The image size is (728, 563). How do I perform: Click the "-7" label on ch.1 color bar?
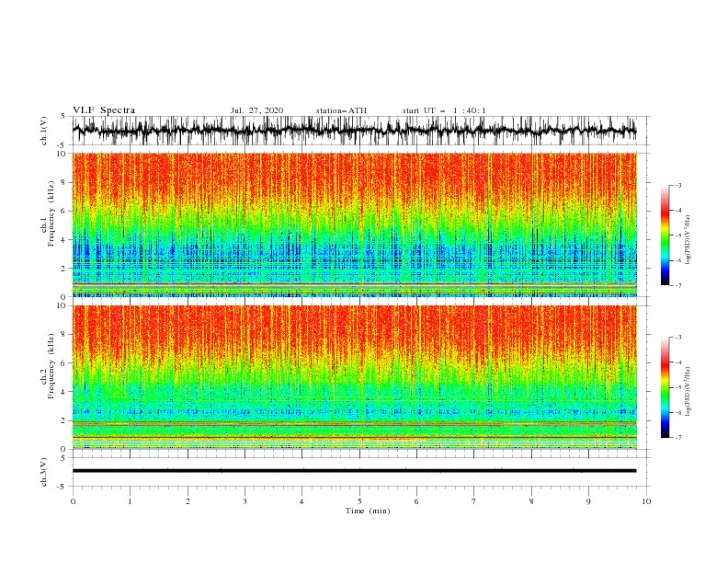click(x=678, y=285)
